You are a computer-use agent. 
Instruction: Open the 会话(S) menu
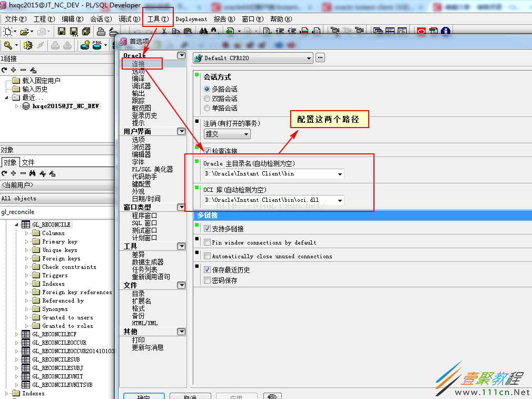(x=101, y=19)
